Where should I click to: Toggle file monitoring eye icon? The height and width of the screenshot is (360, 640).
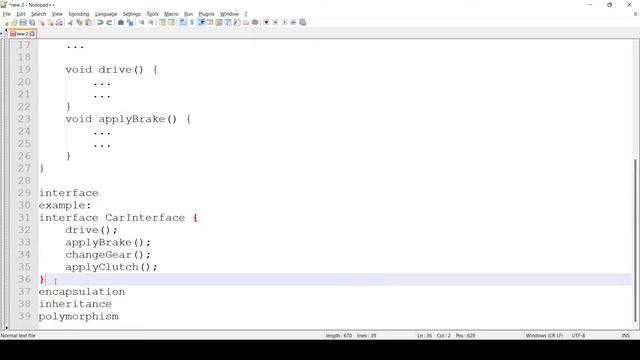tap(255, 22)
